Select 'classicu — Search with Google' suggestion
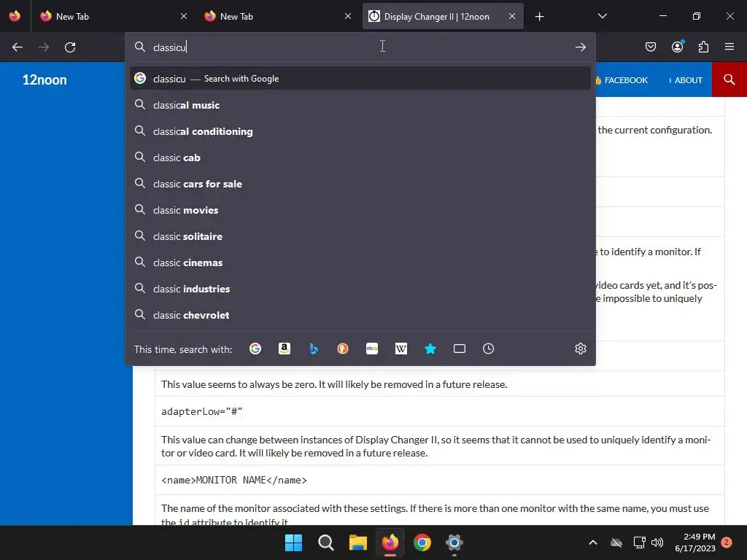This screenshot has width=747, height=560. [x=360, y=78]
